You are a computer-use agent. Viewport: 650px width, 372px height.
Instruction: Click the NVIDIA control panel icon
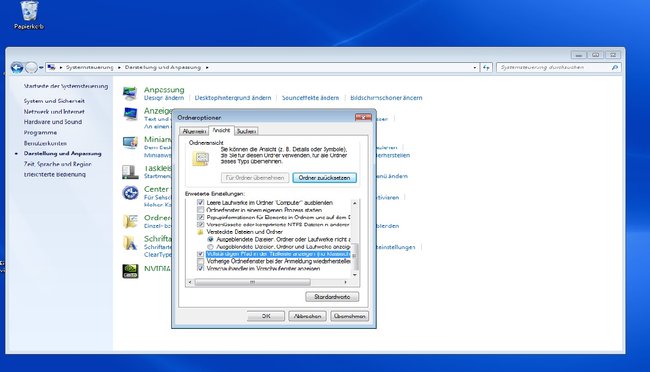tap(130, 271)
